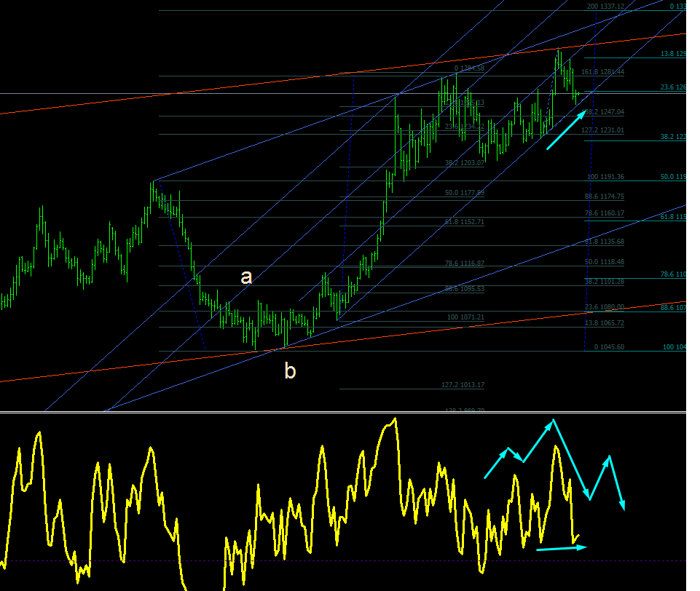Viewport: 700px width, 591px height.
Task: Select the 50.0 1177.89 retracement level label
Action: pos(464,193)
